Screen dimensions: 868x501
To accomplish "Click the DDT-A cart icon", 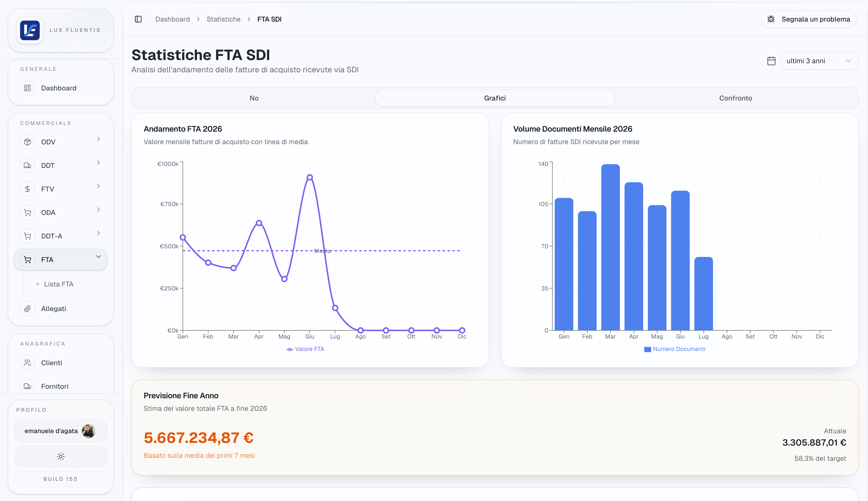I will [27, 236].
